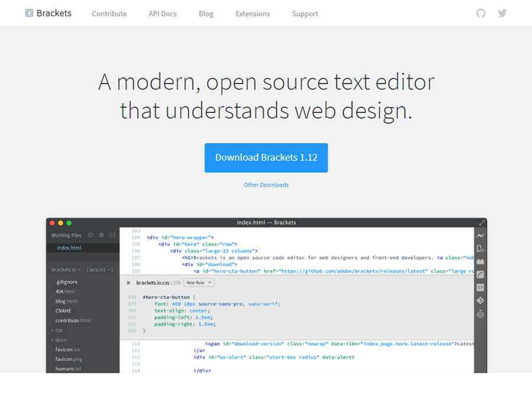Click the Download Brackets 1.12 button
The width and height of the screenshot is (532, 397).
click(266, 158)
